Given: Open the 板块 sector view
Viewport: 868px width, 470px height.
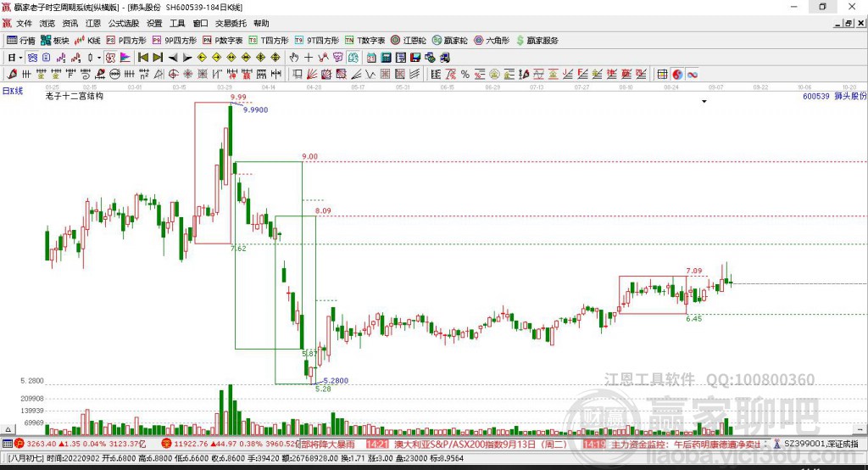Looking at the screenshot, I should 55,41.
